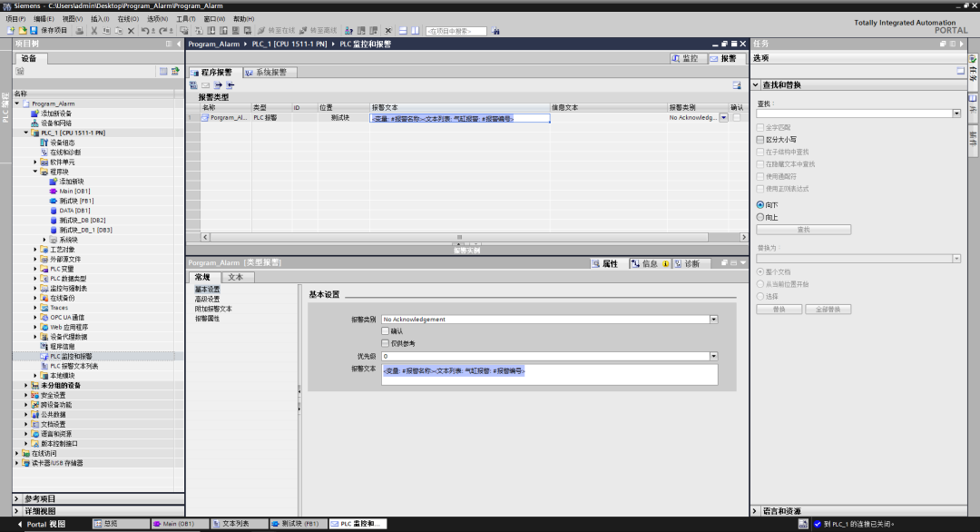Expand the 工艺对象 folder

[35, 250]
